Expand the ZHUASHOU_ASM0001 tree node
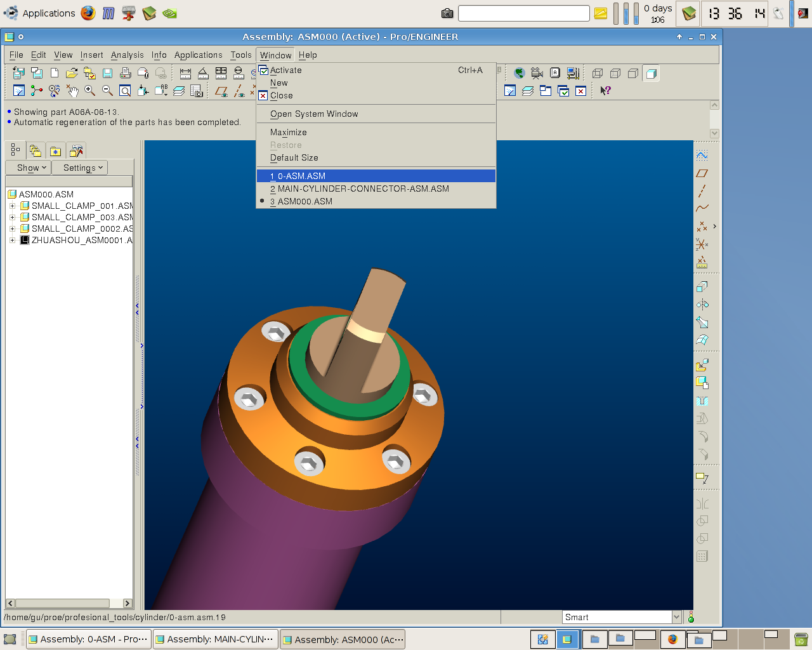Image resolution: width=812 pixels, height=650 pixels. pyautogui.click(x=12, y=240)
